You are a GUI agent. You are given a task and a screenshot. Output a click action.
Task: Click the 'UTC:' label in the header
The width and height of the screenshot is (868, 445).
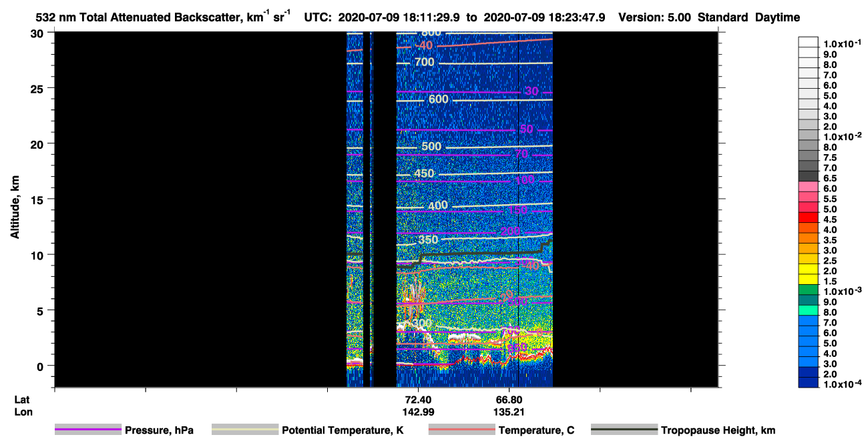(x=318, y=18)
